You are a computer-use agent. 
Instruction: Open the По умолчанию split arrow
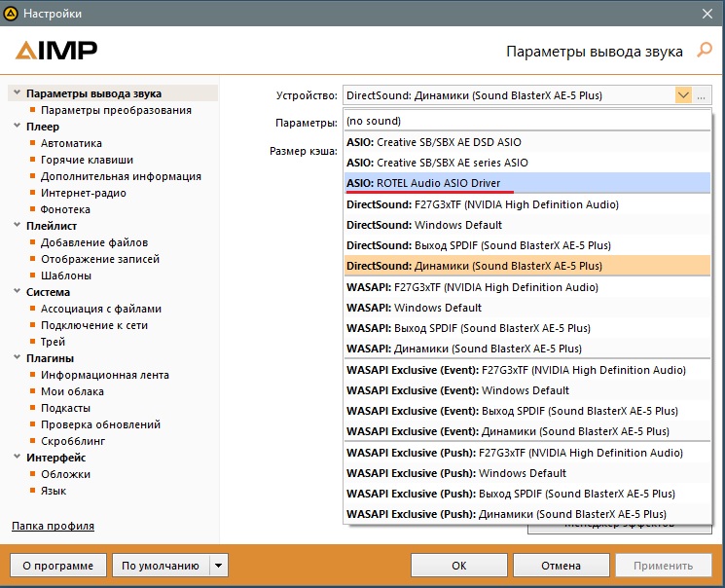click(219, 566)
